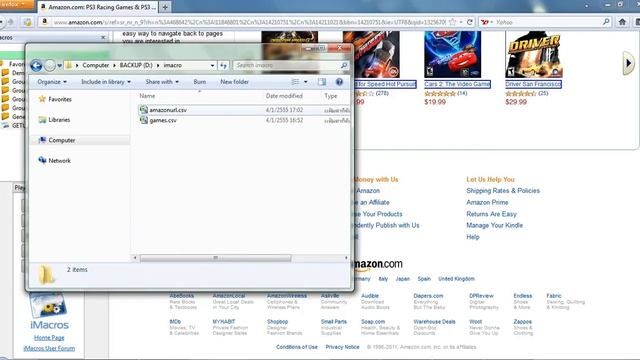Open the Organize menu

pos(52,82)
